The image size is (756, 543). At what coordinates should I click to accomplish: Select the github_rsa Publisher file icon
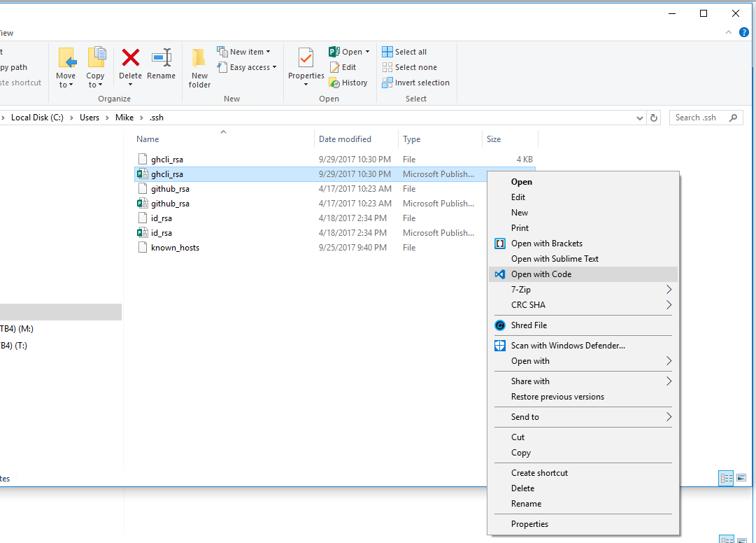click(142, 204)
